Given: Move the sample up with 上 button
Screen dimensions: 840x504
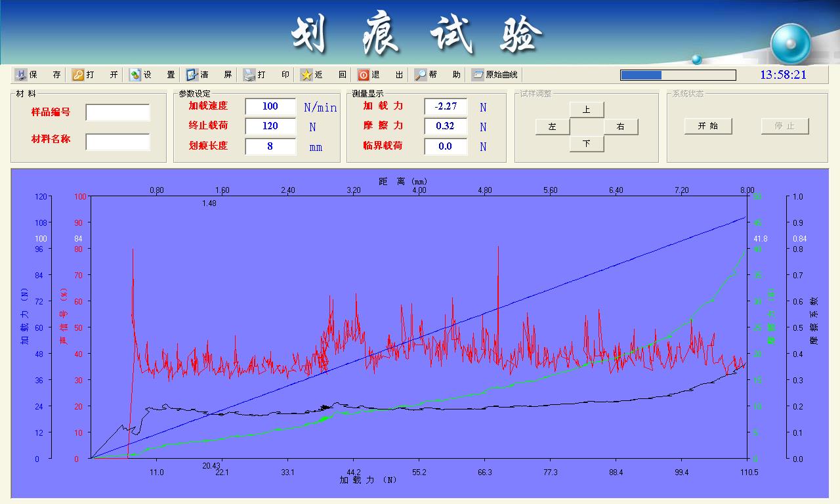Looking at the screenshot, I should tap(586, 110).
